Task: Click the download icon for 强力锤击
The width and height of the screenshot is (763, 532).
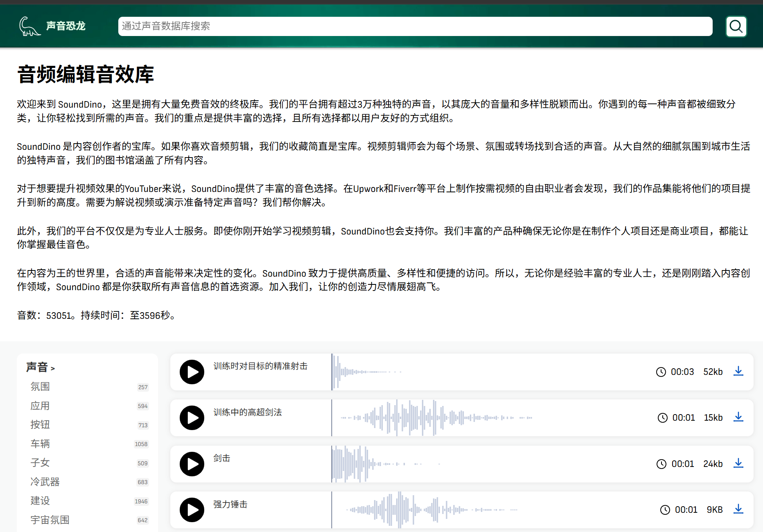Action: click(x=738, y=509)
